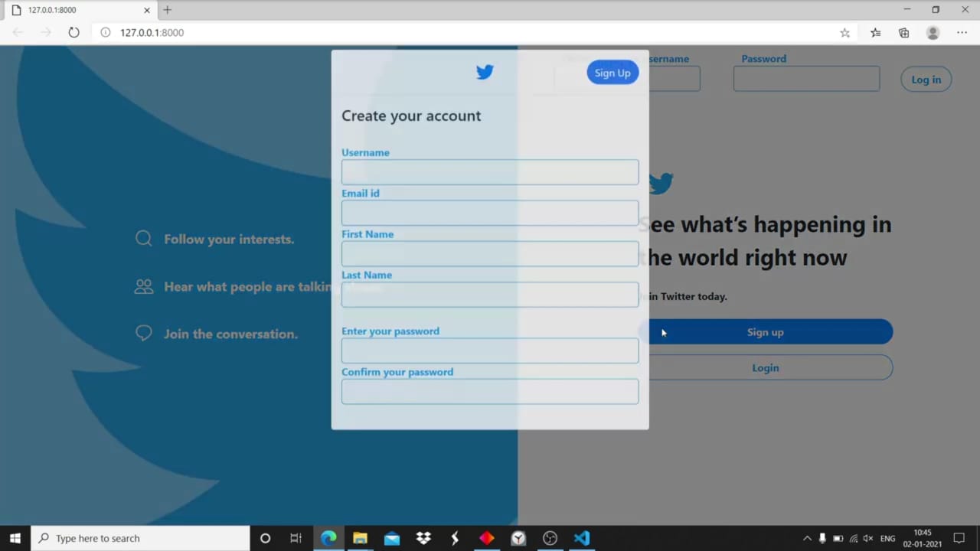This screenshot has width=980, height=551.
Task: Click the Twitter bird logo in the signup modal
Action: click(485, 72)
